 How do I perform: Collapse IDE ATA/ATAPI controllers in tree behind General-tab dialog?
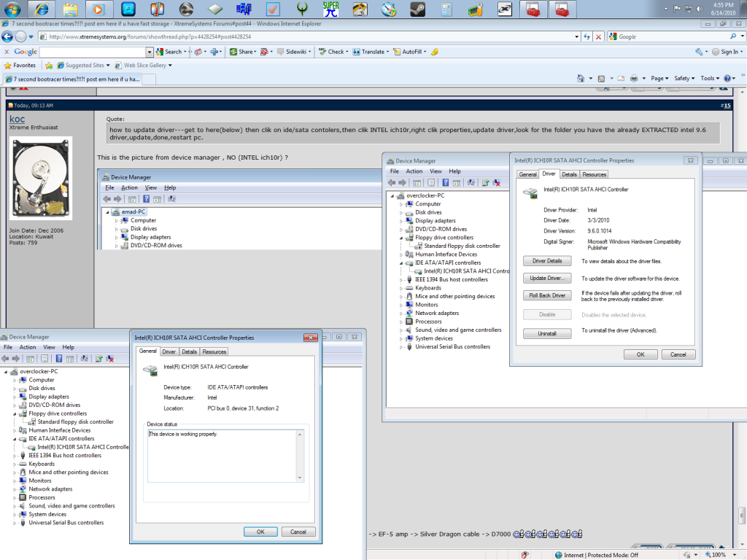(x=15, y=439)
